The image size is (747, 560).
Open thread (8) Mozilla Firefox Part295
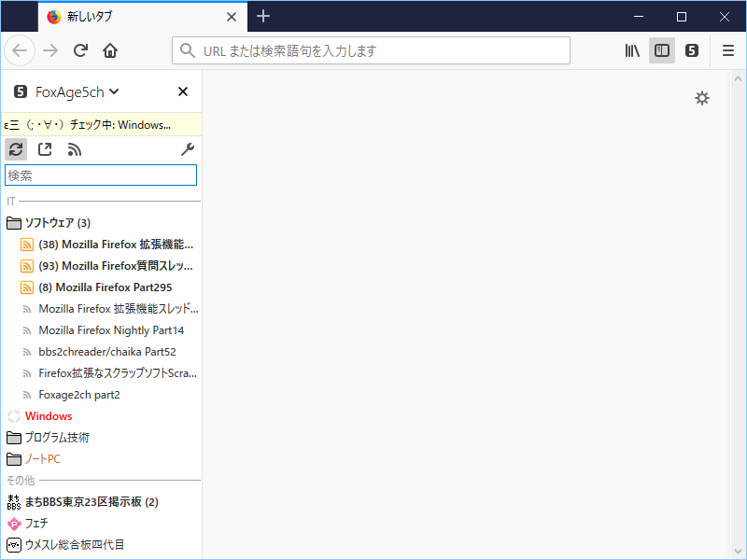coord(106,287)
